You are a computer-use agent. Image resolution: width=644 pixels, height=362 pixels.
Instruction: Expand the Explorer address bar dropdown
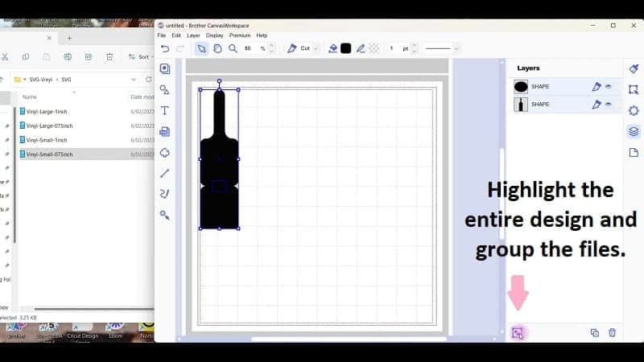click(x=134, y=80)
